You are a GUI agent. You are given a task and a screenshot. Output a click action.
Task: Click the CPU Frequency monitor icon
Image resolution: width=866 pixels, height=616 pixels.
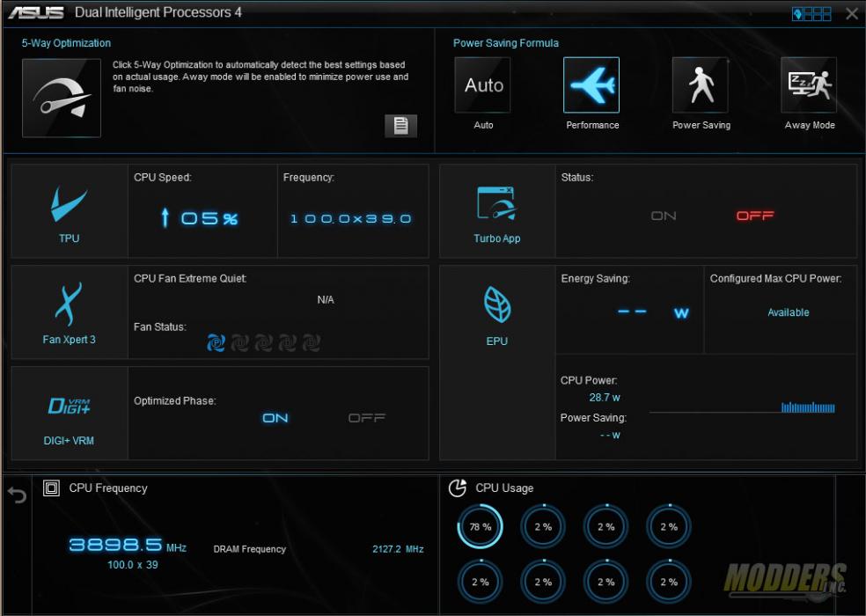(x=55, y=488)
